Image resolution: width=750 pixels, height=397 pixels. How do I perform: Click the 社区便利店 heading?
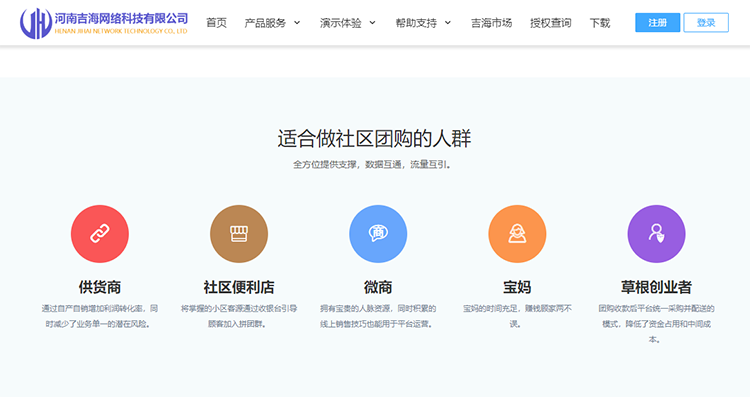click(239, 287)
